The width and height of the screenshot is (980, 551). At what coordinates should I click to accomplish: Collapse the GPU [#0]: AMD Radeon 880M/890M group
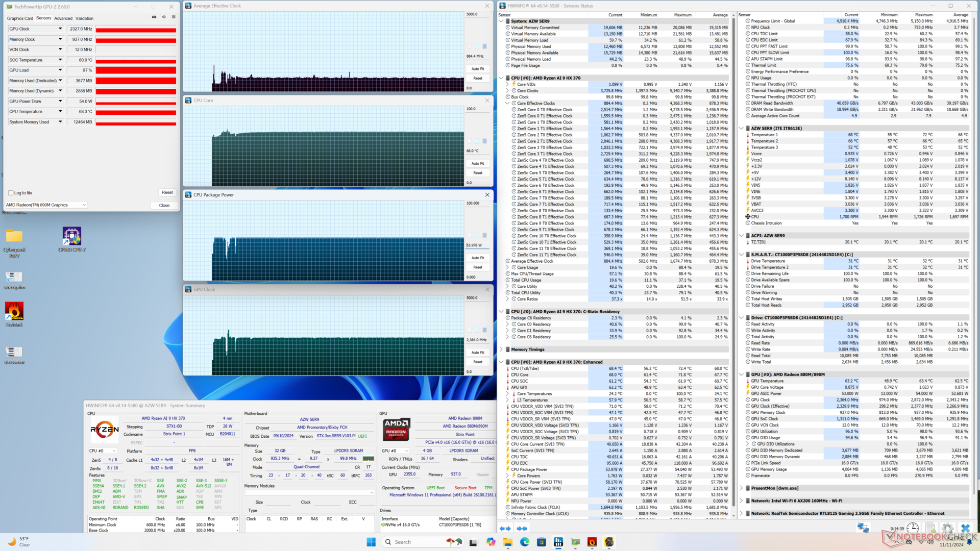(741, 374)
